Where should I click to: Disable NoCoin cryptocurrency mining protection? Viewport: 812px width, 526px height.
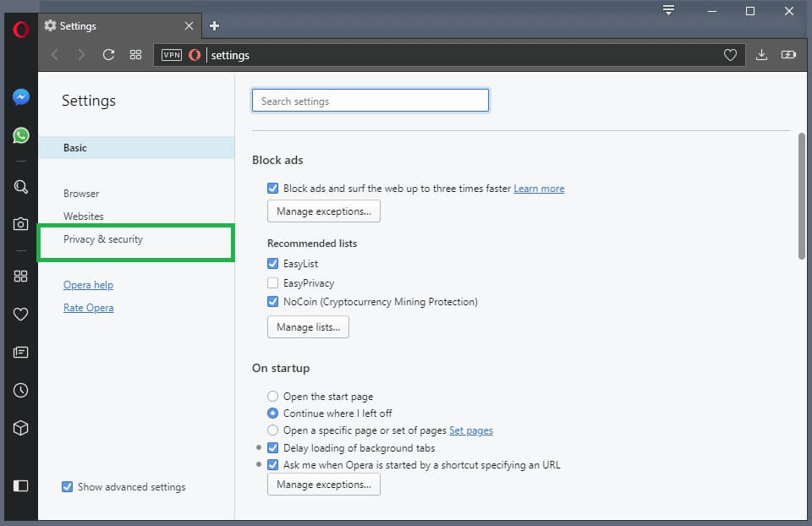point(272,301)
